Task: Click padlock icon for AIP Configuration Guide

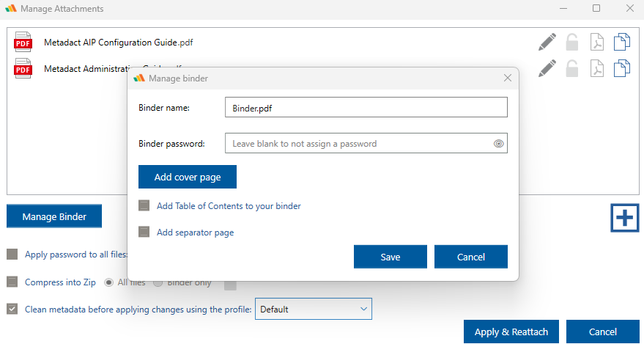Action: tap(571, 43)
